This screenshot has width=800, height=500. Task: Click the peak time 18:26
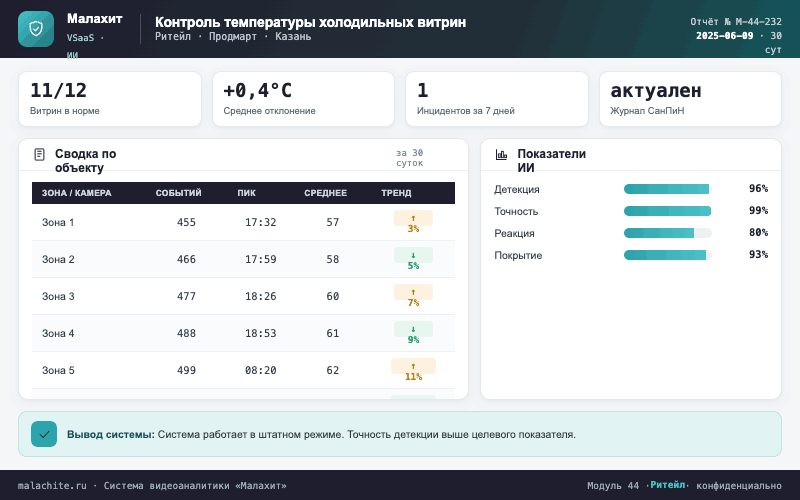[261, 296]
